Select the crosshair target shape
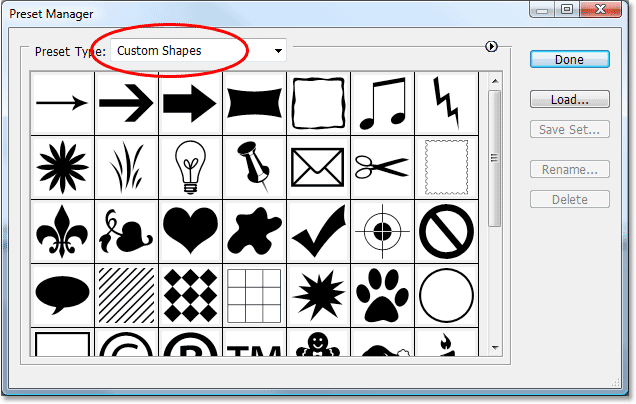 pos(382,230)
